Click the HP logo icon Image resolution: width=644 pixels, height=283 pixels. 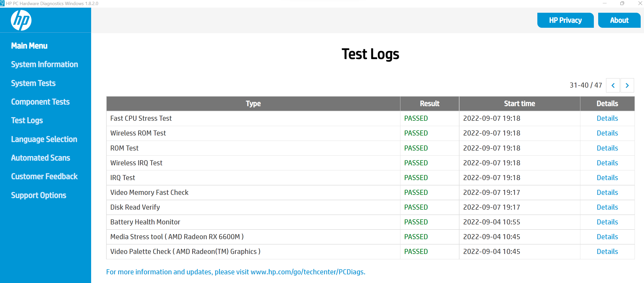[x=21, y=20]
